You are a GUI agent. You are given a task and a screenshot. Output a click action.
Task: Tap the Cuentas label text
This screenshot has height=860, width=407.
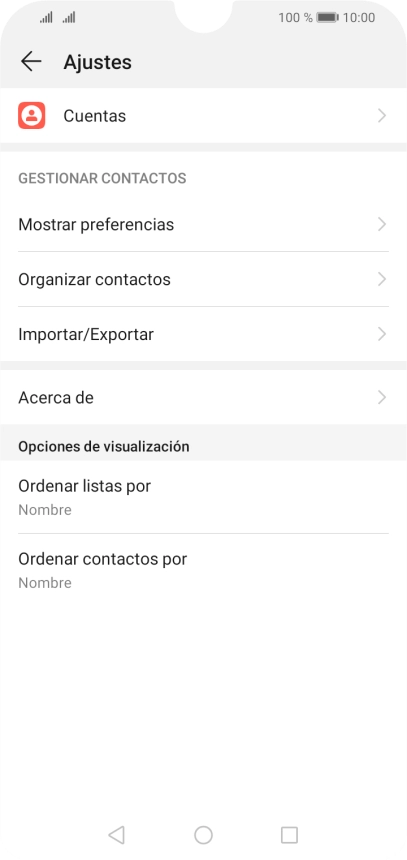coord(94,116)
